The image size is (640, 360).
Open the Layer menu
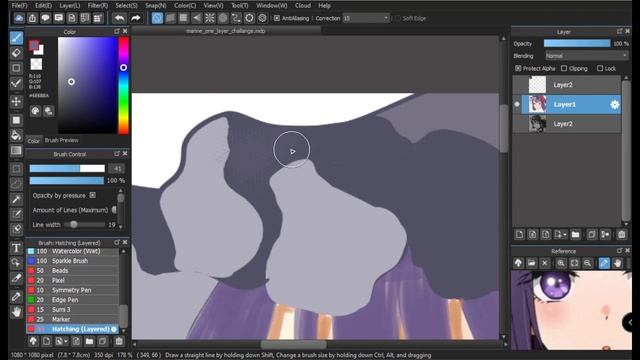pos(69,5)
